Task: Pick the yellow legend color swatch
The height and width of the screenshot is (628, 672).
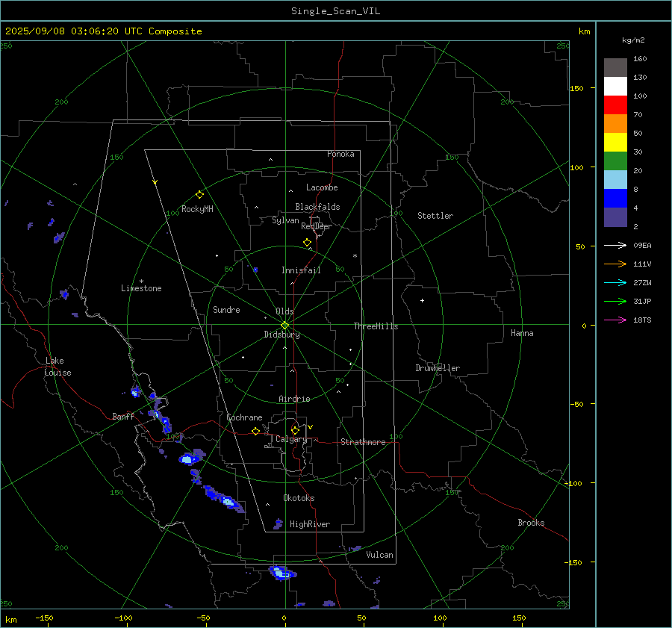Action: [x=615, y=143]
